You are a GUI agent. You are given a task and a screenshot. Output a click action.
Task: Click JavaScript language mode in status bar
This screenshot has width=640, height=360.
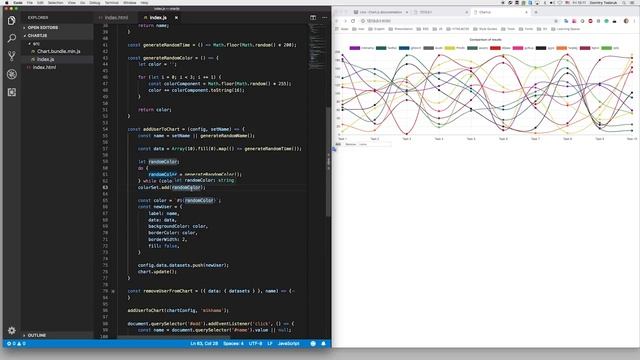tap(288, 344)
